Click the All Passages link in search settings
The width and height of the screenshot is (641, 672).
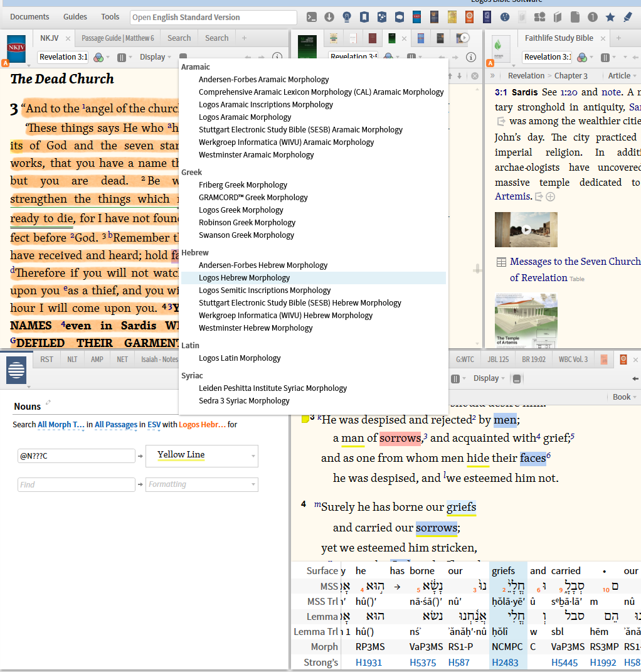point(115,424)
